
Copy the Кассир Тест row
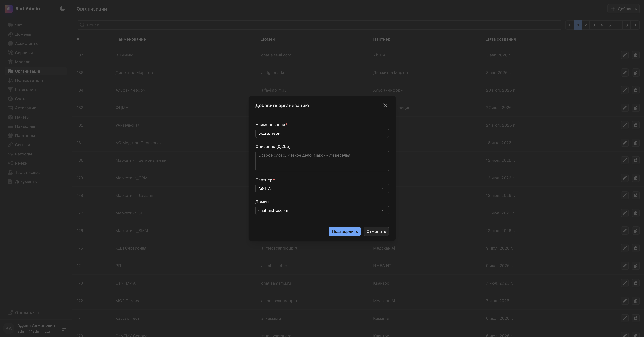pyautogui.click(x=636, y=318)
